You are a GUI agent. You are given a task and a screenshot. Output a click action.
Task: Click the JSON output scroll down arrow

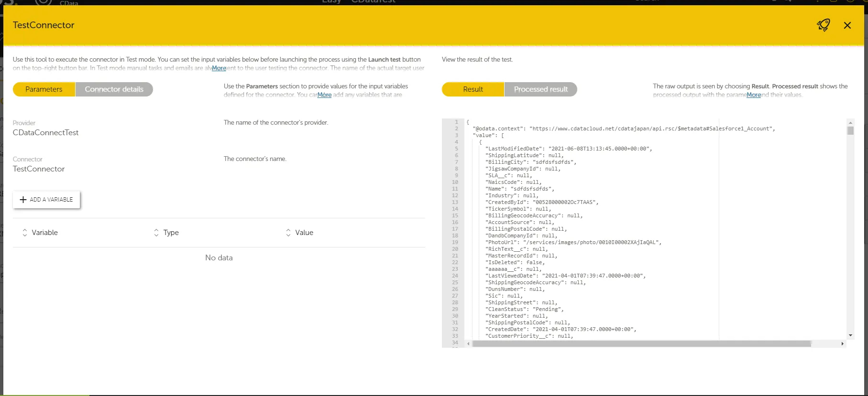point(850,335)
